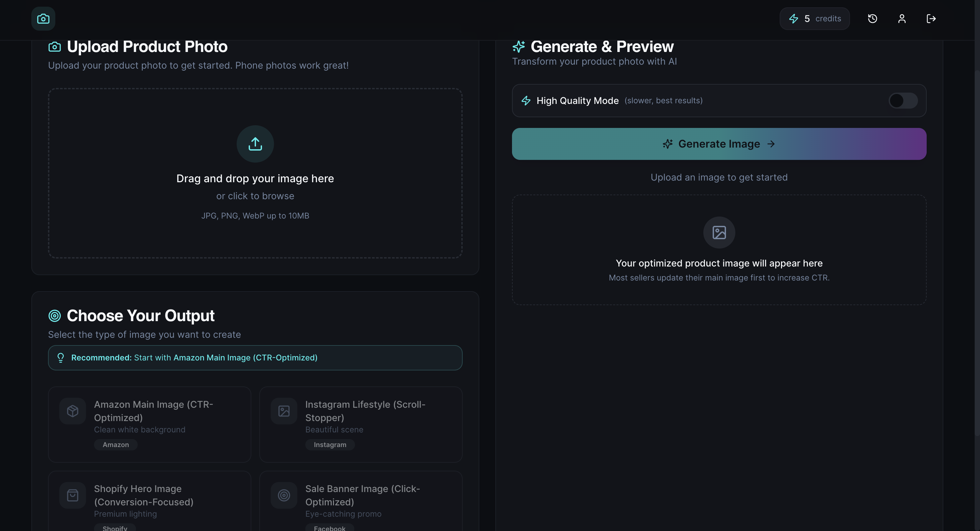Click the camera logo icon in header
The image size is (980, 531).
[43, 19]
